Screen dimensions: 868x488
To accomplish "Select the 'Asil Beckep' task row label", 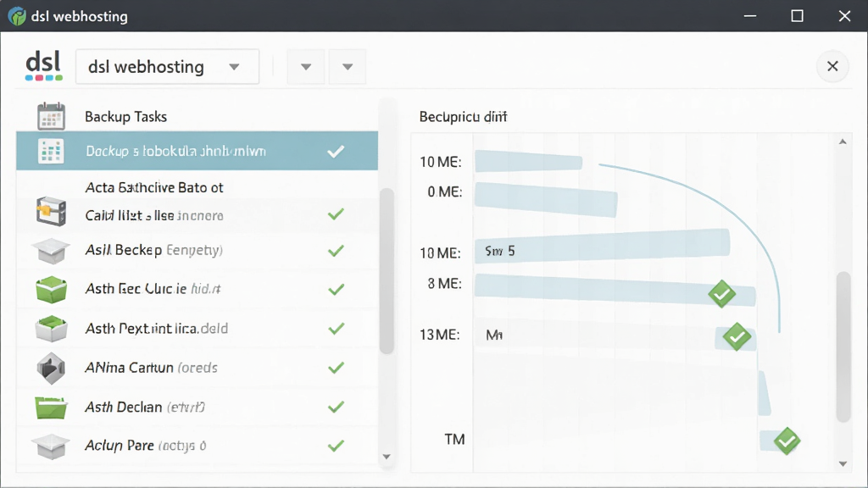I will click(x=154, y=250).
